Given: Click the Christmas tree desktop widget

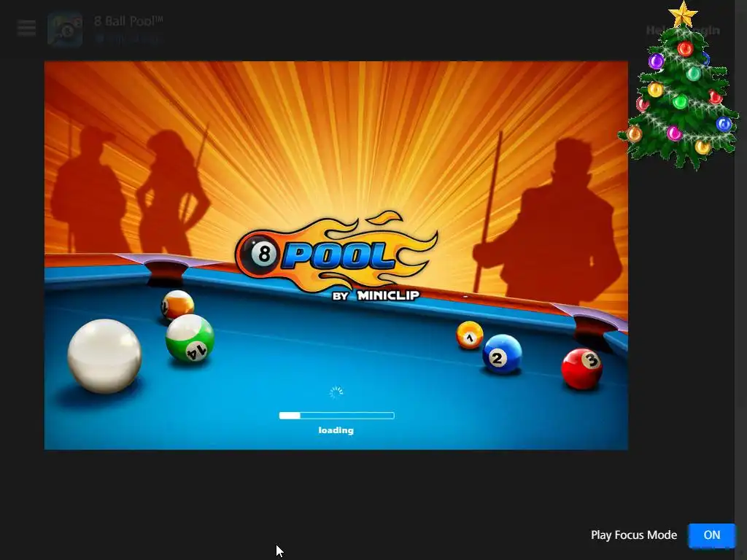Looking at the screenshot, I should [x=679, y=86].
